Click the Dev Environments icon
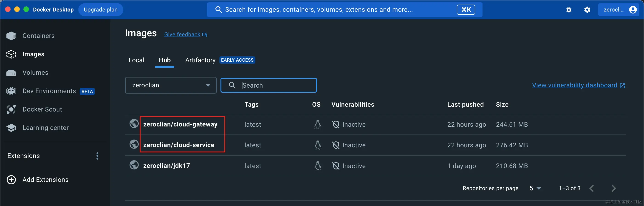This screenshot has width=644, height=206. (11, 91)
